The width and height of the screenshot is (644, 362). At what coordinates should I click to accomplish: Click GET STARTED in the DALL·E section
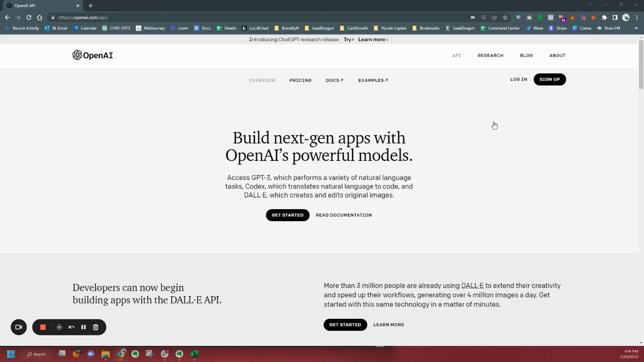[x=345, y=325]
